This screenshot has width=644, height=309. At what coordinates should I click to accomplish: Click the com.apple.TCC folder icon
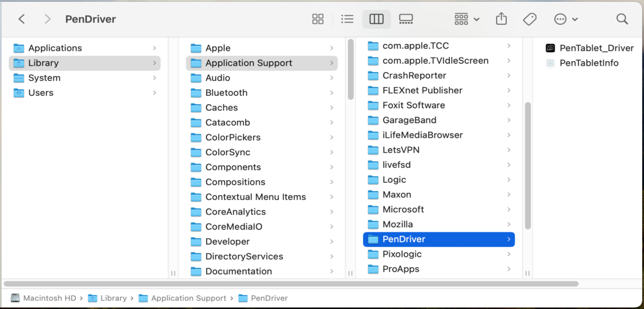point(373,46)
